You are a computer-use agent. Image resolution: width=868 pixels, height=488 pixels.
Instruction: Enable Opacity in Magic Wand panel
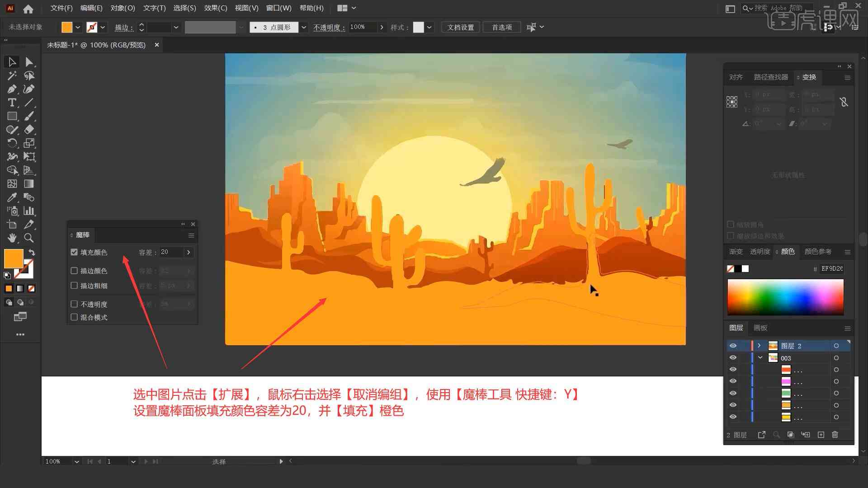click(75, 304)
